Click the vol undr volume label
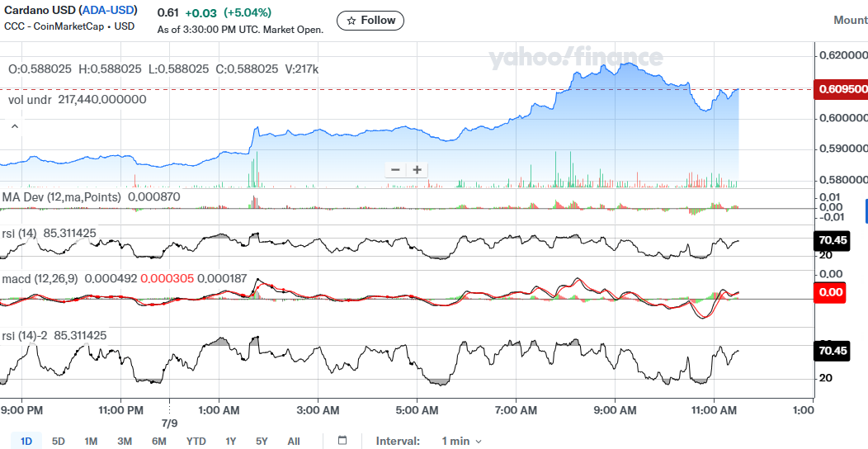The image size is (868, 449). [30, 100]
